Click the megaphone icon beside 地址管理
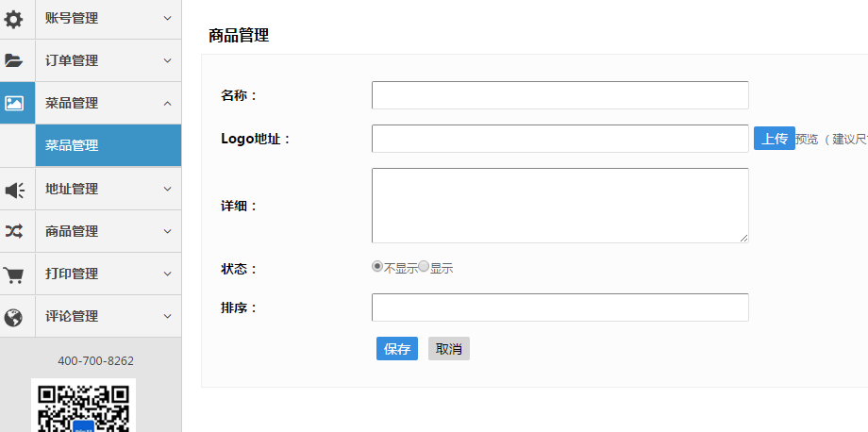The width and height of the screenshot is (868, 432). point(14,190)
